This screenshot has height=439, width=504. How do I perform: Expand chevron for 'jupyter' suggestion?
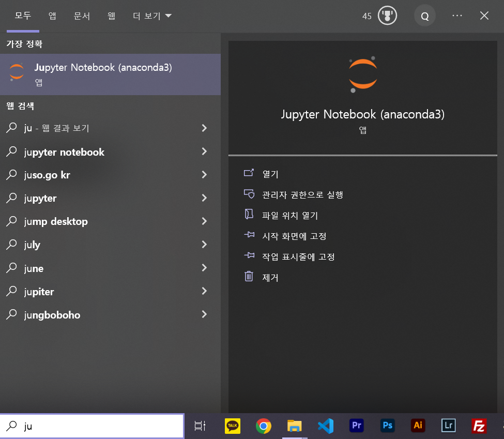tap(204, 198)
